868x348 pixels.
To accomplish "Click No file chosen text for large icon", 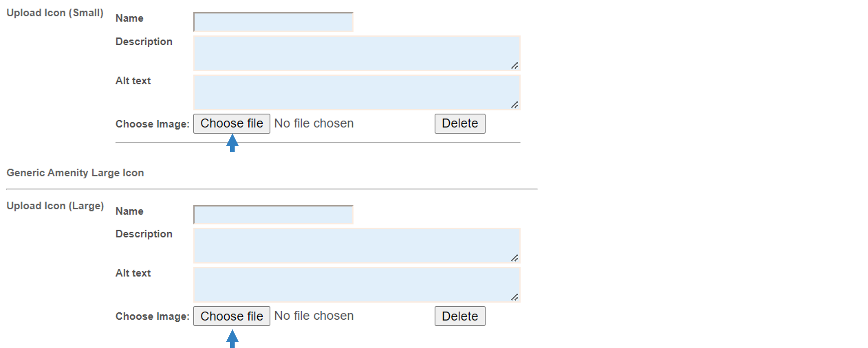I will click(x=314, y=316).
